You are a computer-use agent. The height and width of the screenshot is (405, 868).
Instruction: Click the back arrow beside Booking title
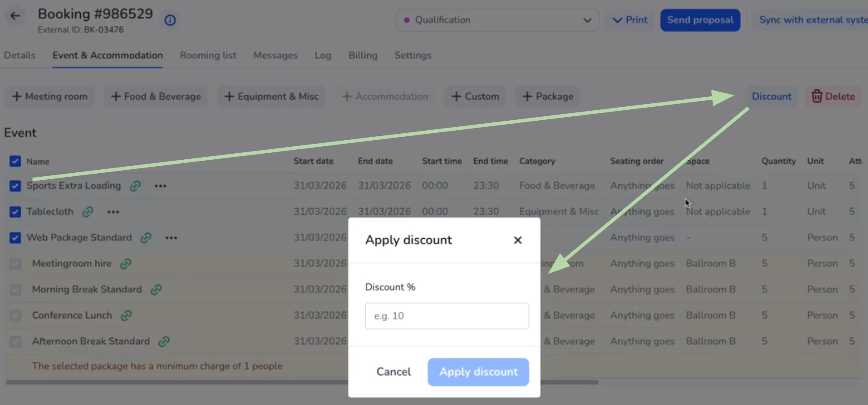[15, 16]
